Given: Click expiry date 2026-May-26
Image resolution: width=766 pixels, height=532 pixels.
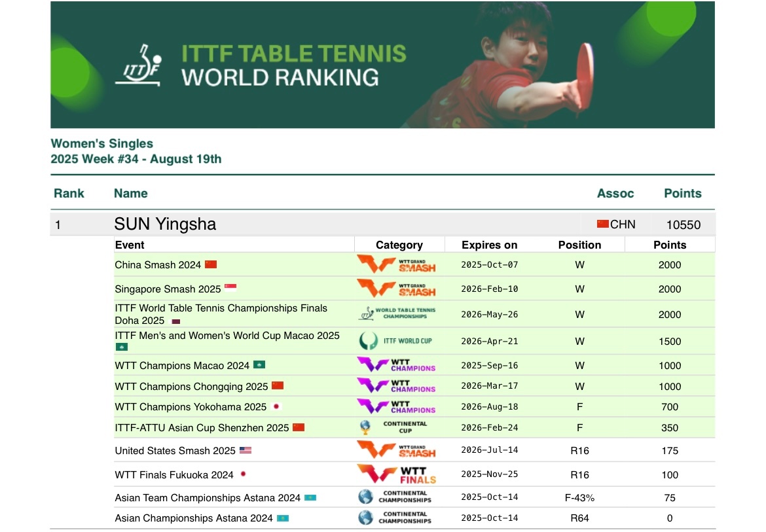Looking at the screenshot, I should click(x=489, y=314).
